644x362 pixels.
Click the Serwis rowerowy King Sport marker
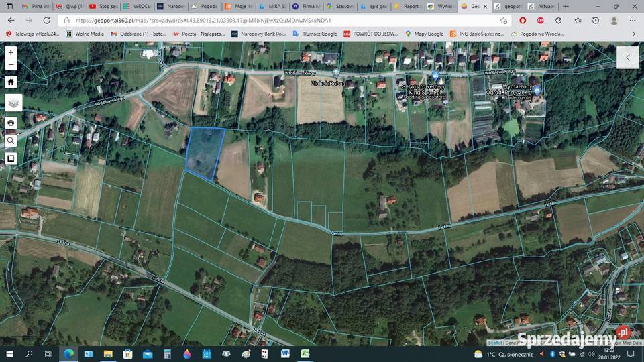click(435, 76)
